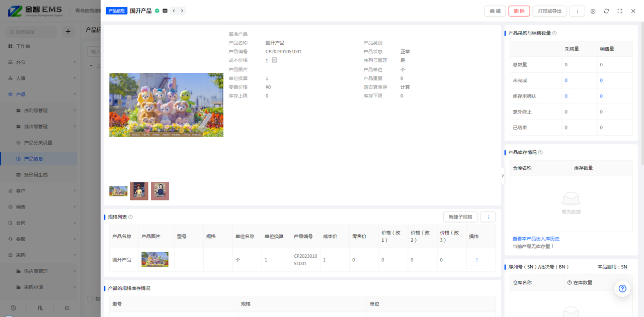
Task: Toggle fullscreen for the detail panel
Action: pyautogui.click(x=620, y=11)
